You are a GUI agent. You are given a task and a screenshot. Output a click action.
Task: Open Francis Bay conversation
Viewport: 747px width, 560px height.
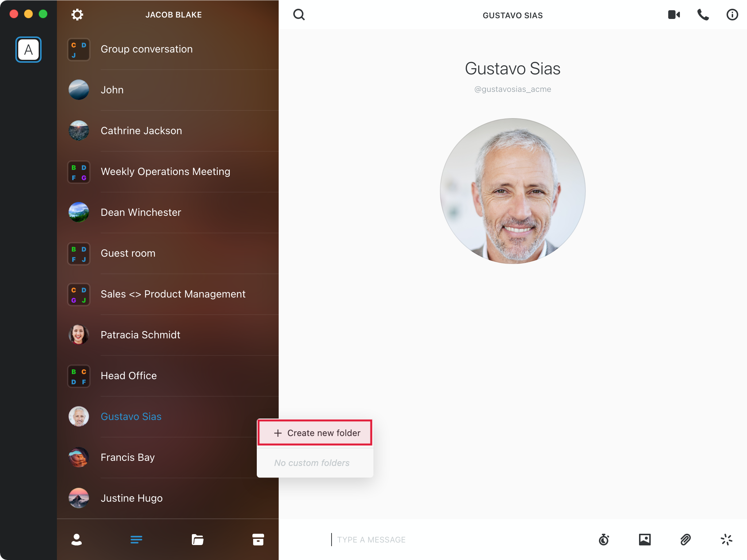168,458
